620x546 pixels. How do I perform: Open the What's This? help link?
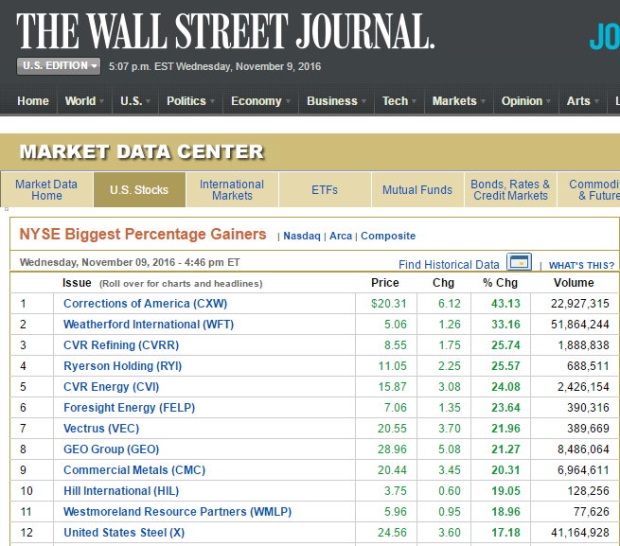pos(581,265)
